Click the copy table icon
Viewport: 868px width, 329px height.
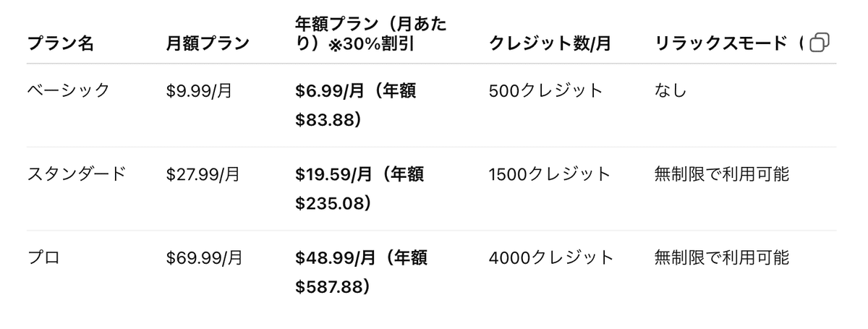point(820,43)
